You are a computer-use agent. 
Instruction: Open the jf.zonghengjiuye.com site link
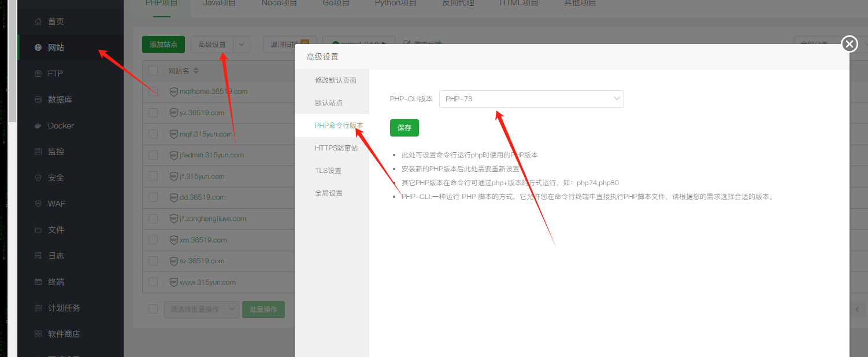(213, 219)
